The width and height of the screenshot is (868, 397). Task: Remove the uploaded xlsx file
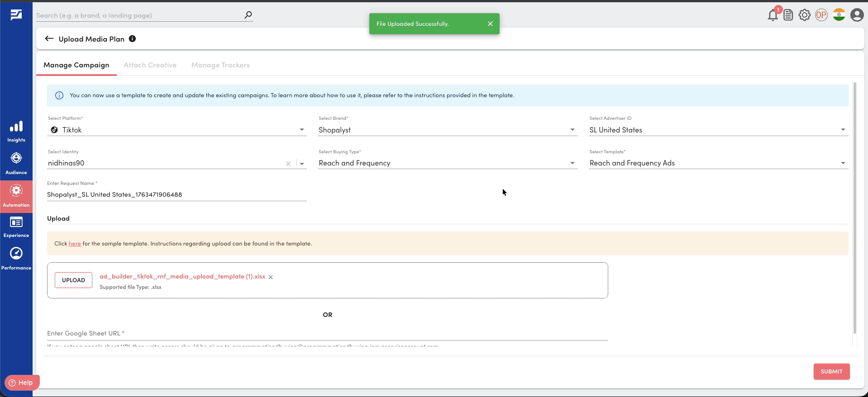271,277
